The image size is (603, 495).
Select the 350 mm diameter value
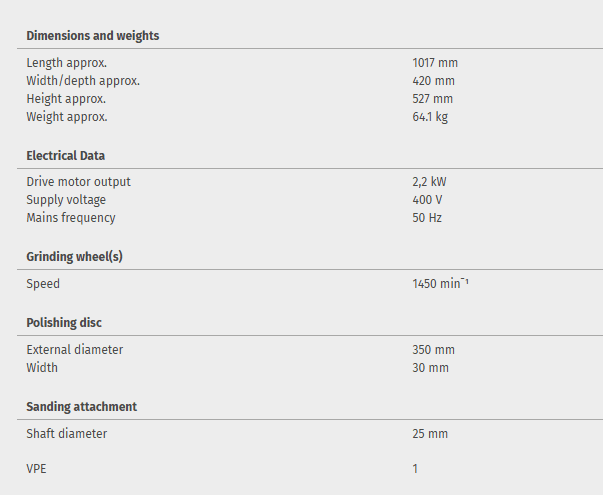coord(433,350)
